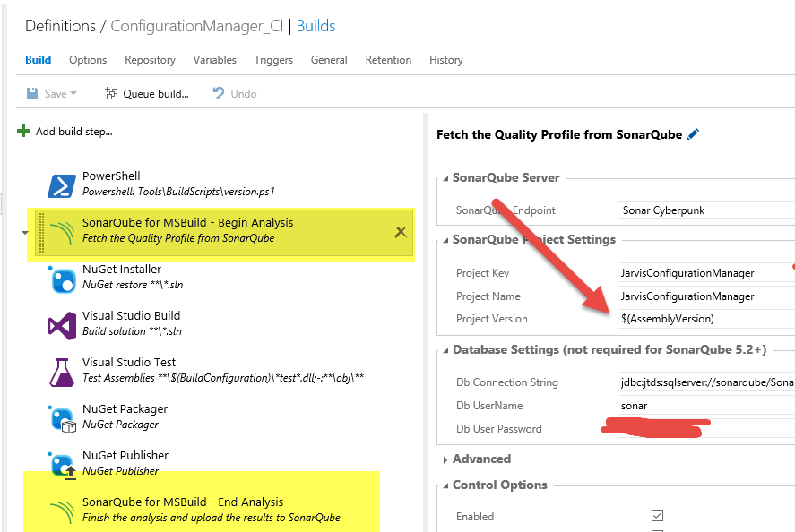Collapse the Database Settings section
The image size is (795, 532).
point(445,350)
